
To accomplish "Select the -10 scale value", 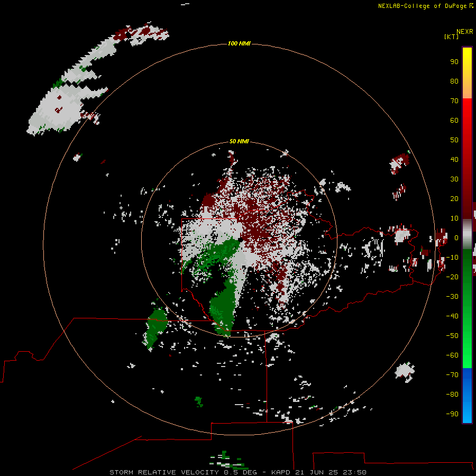I will coord(452,258).
